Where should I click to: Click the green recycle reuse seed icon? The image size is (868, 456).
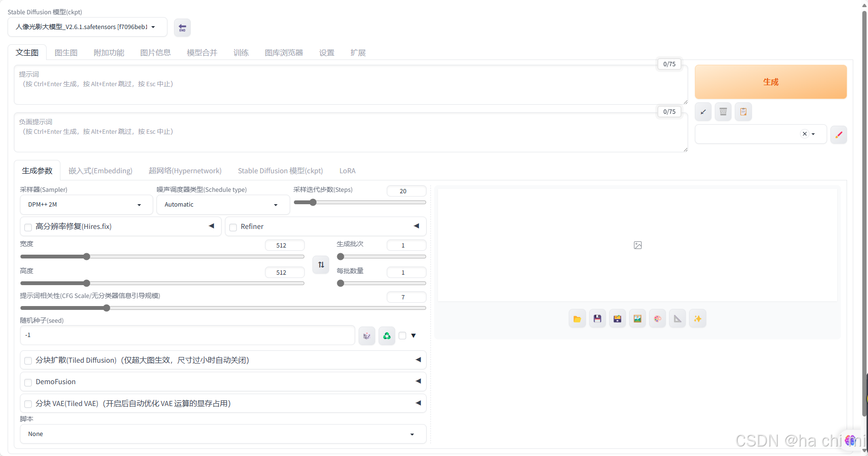tap(387, 336)
